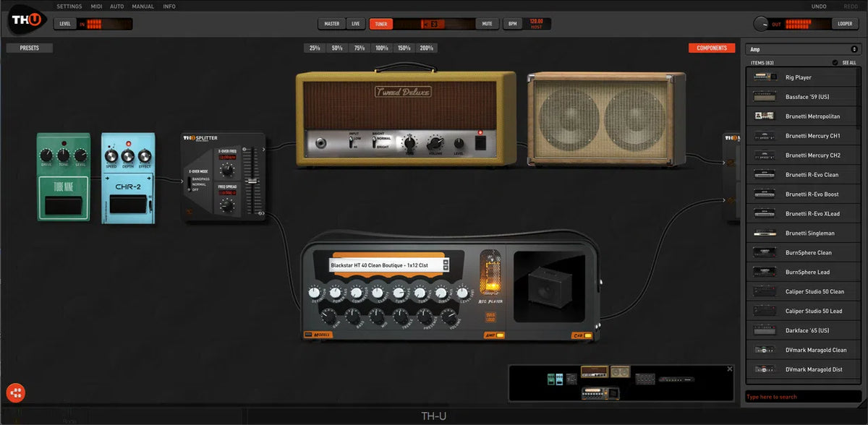Select the Bassface '59 (US) amp
The height and width of the screenshot is (425, 868).
[x=803, y=96]
